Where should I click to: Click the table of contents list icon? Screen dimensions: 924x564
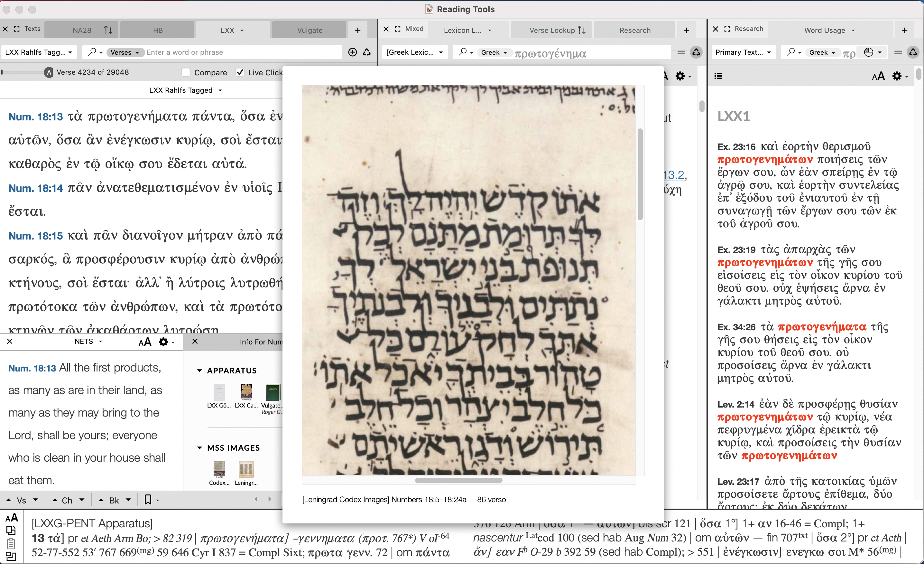pos(718,76)
